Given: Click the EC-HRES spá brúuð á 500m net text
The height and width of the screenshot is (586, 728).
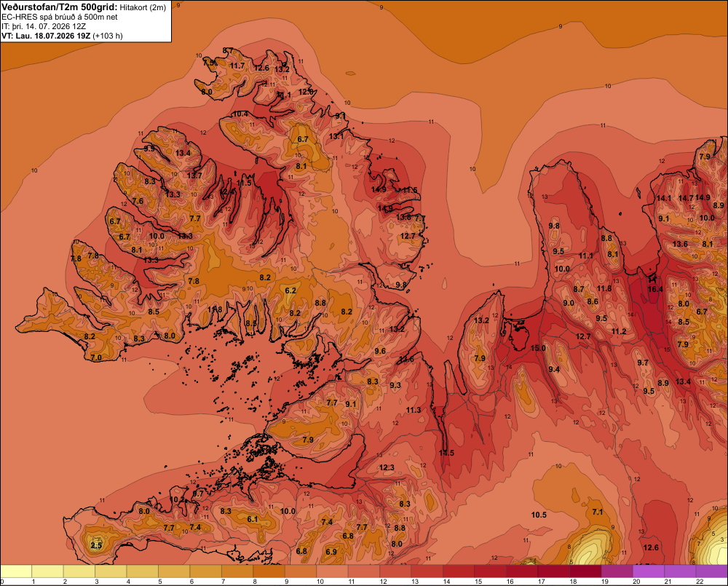Looking at the screenshot, I should coord(60,17).
